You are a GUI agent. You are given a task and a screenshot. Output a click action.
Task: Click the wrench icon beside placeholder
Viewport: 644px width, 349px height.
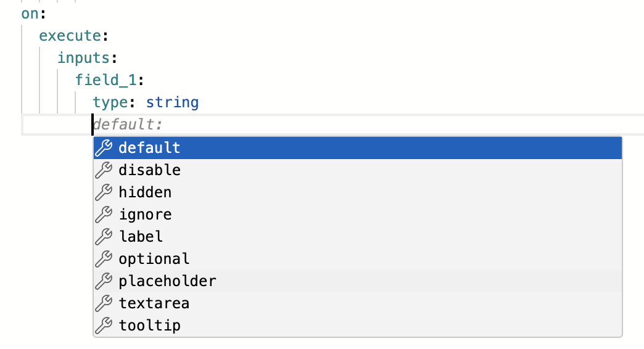[x=104, y=281]
